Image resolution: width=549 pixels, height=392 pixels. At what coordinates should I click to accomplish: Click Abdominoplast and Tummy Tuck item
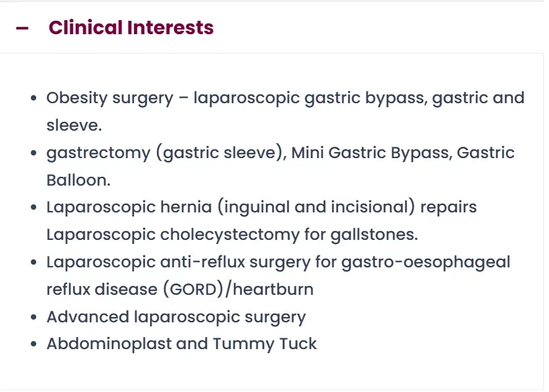tap(181, 344)
